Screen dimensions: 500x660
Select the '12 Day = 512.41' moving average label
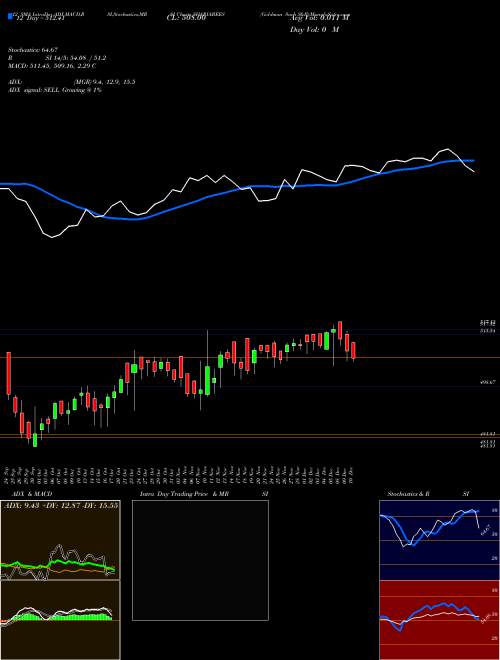39,18
